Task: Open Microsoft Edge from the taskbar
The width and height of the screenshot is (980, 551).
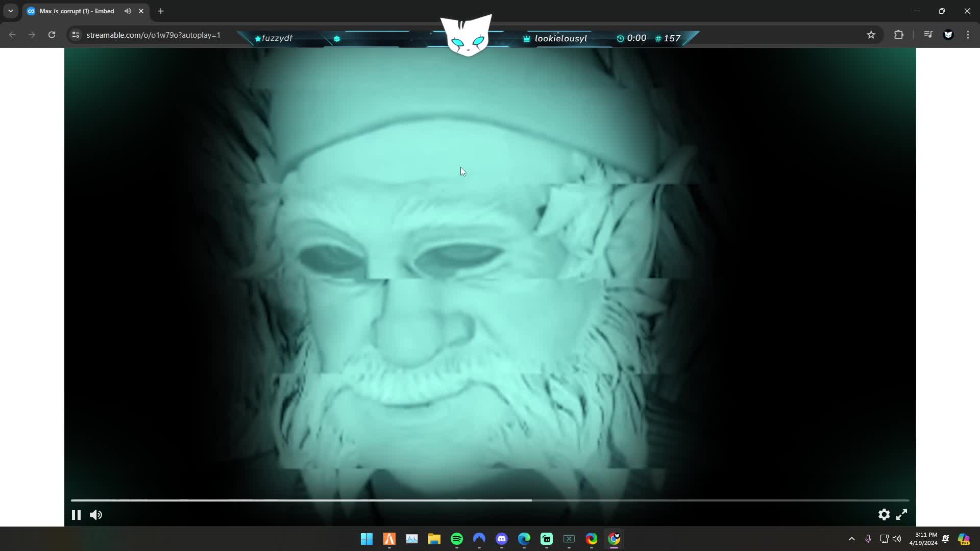Action: 524,539
